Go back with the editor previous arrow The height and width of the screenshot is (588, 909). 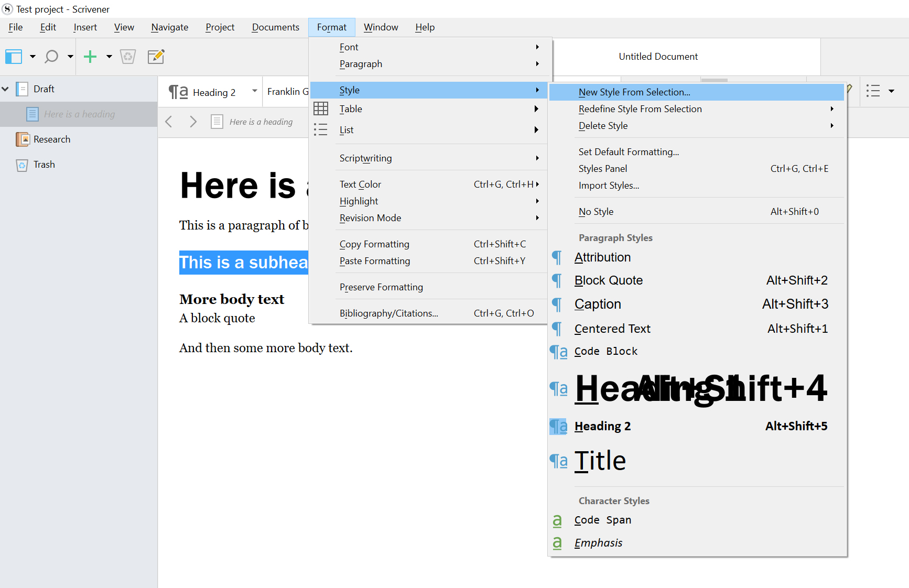(169, 122)
